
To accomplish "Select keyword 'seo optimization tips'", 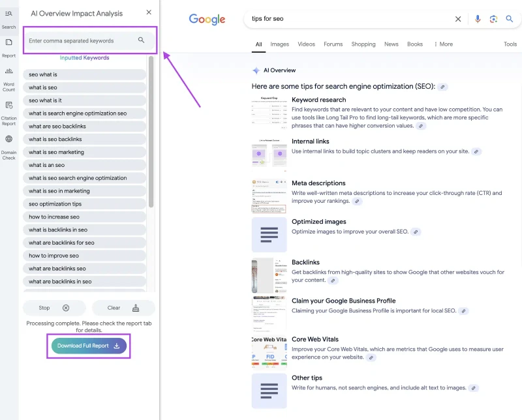I will (x=84, y=204).
